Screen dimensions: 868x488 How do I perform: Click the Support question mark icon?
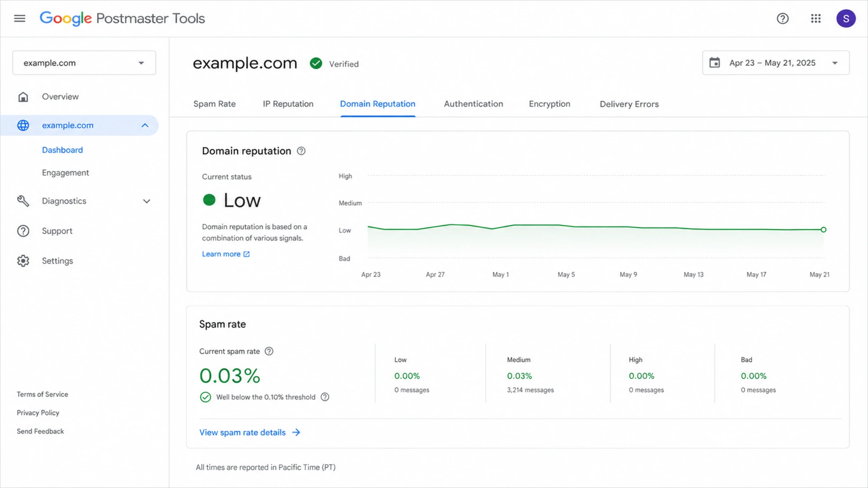[23, 231]
